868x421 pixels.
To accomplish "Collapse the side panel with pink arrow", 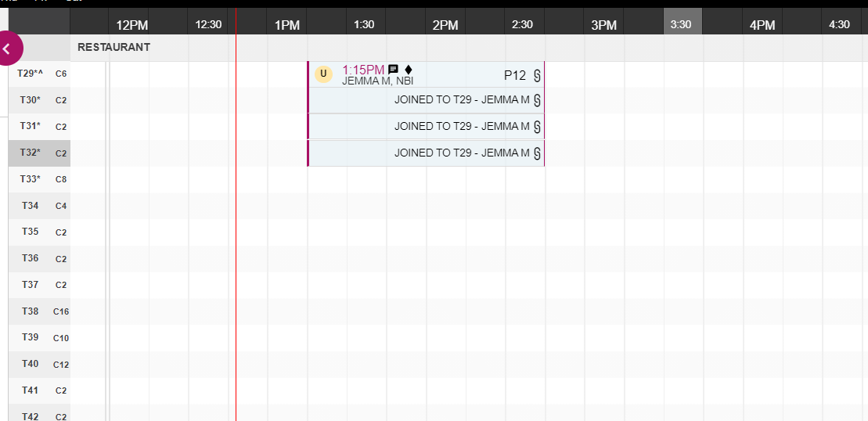I will tap(7, 49).
